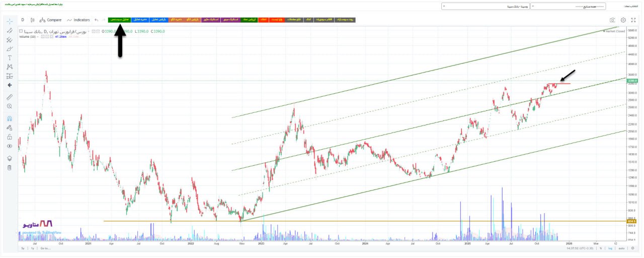This screenshot has height=258, width=644.
Task: Activate the zoom in tool
Action: (9, 106)
